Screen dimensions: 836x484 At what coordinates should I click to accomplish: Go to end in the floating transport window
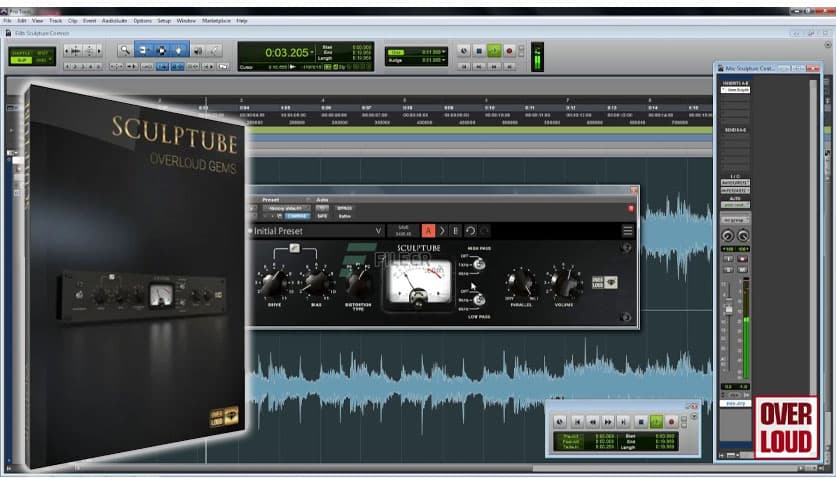tap(623, 422)
